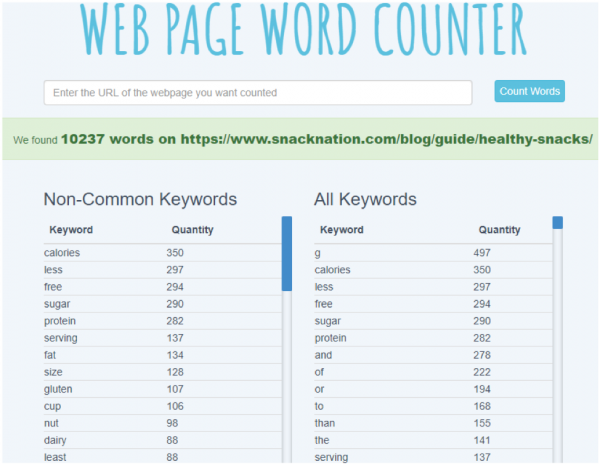
Task: Click quantity 194 next to or
Action: (x=482, y=389)
